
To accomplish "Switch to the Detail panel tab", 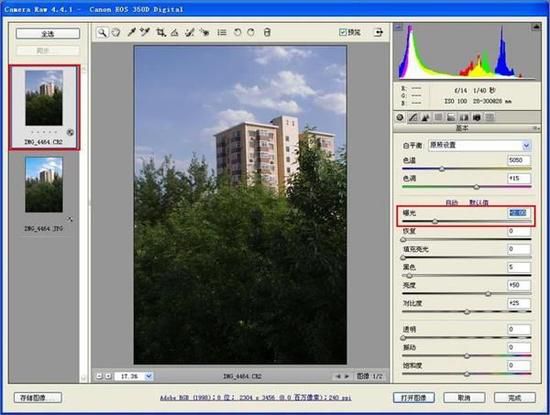I will (x=425, y=118).
